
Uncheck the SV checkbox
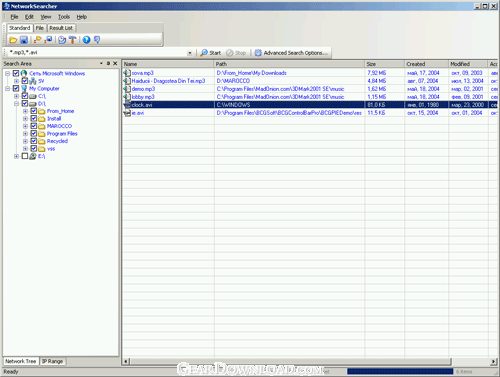(x=25, y=81)
